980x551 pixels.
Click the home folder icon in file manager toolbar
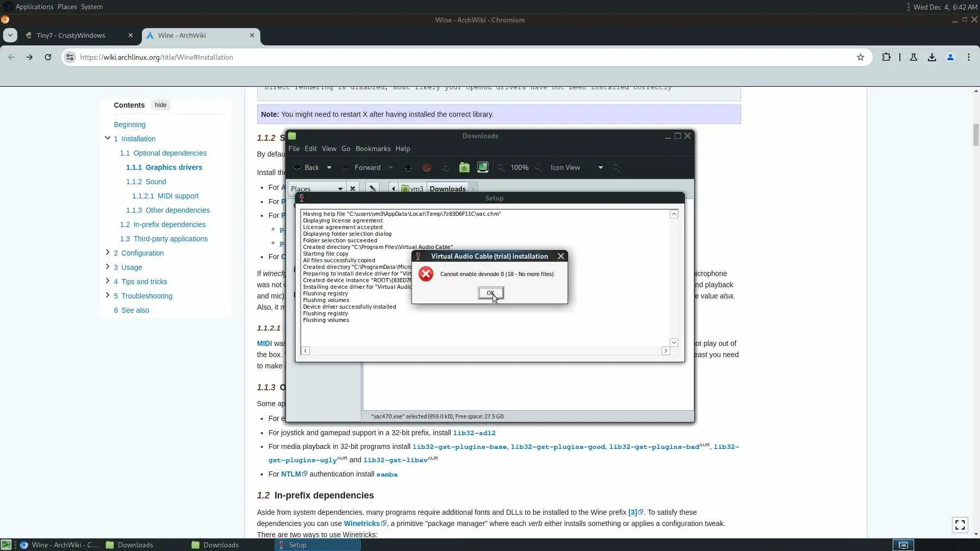464,167
